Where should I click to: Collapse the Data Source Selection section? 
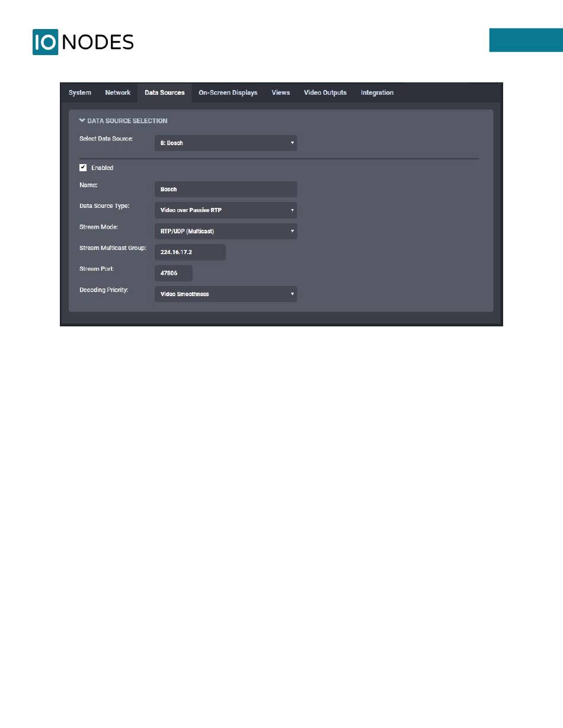[x=123, y=121]
